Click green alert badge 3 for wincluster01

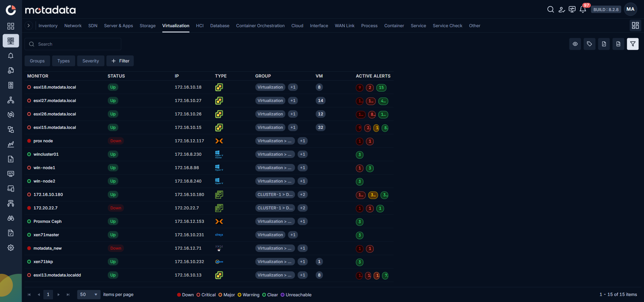coord(360,155)
